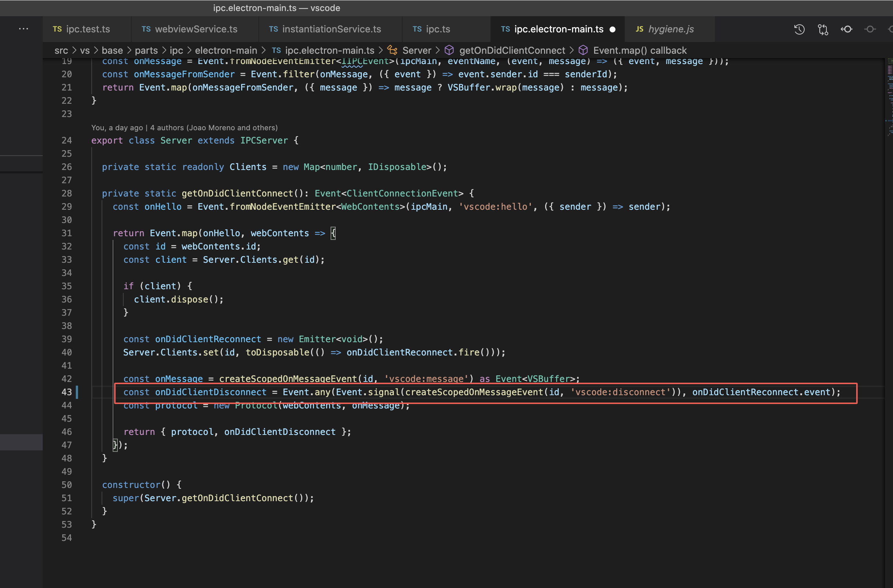Open the ipc.ts editor tab

[446, 29]
